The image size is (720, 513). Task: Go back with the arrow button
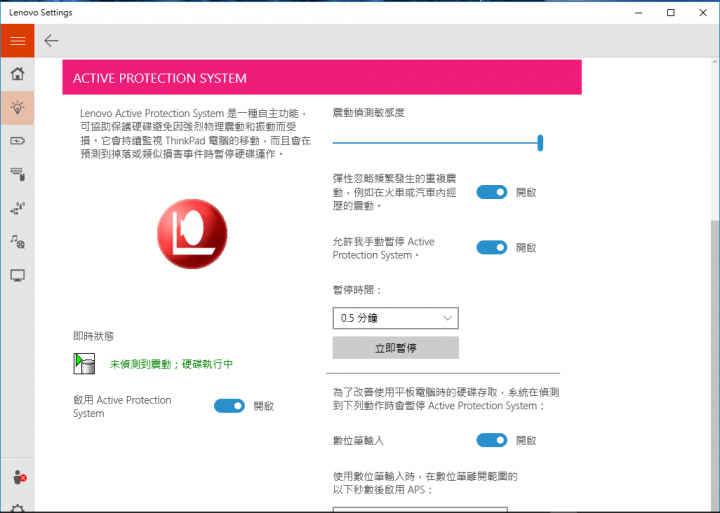pos(51,41)
